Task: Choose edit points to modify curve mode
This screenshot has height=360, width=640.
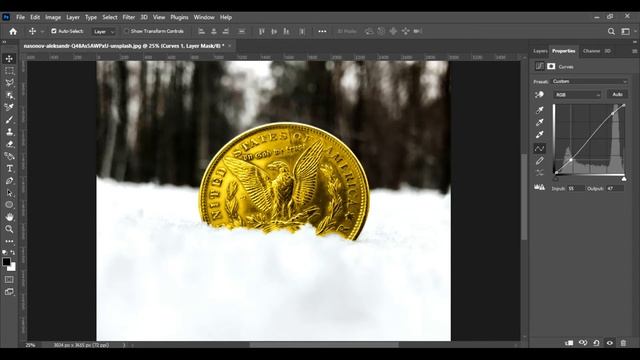Action: [540, 148]
